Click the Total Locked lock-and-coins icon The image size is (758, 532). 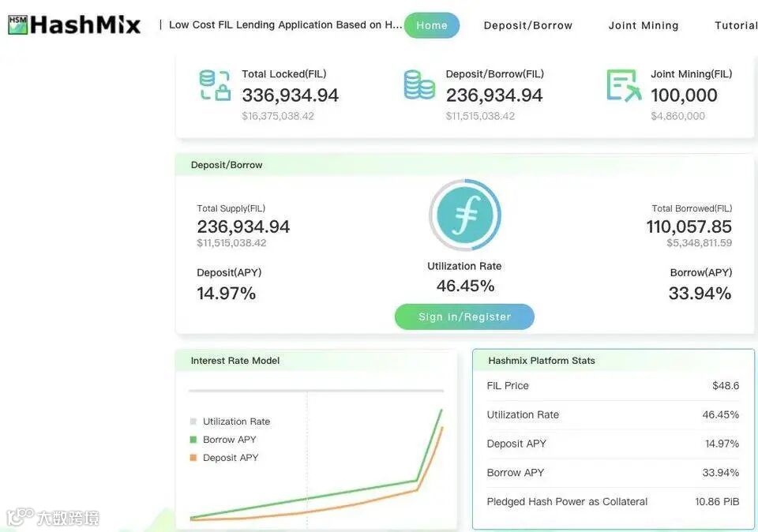coord(215,85)
